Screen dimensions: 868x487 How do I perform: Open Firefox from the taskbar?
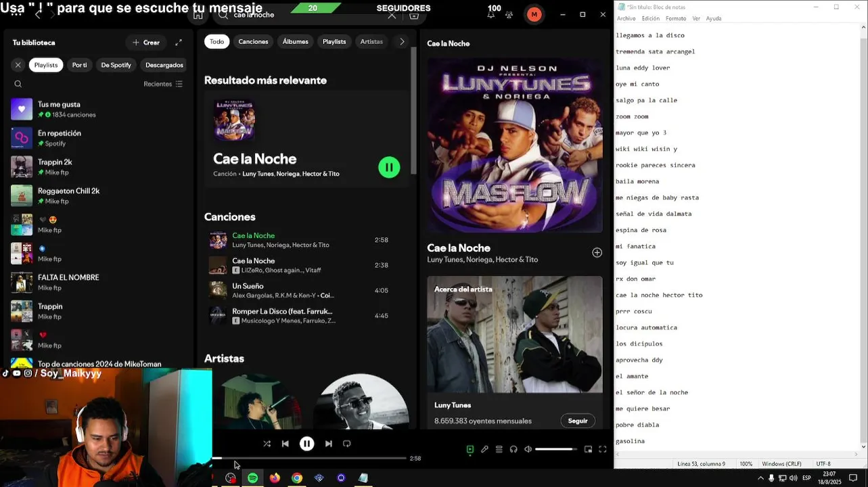275,478
